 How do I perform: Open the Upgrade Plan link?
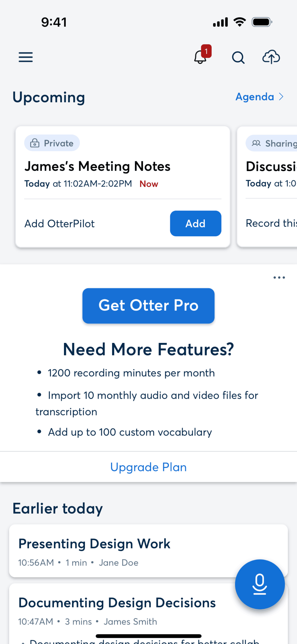click(148, 467)
